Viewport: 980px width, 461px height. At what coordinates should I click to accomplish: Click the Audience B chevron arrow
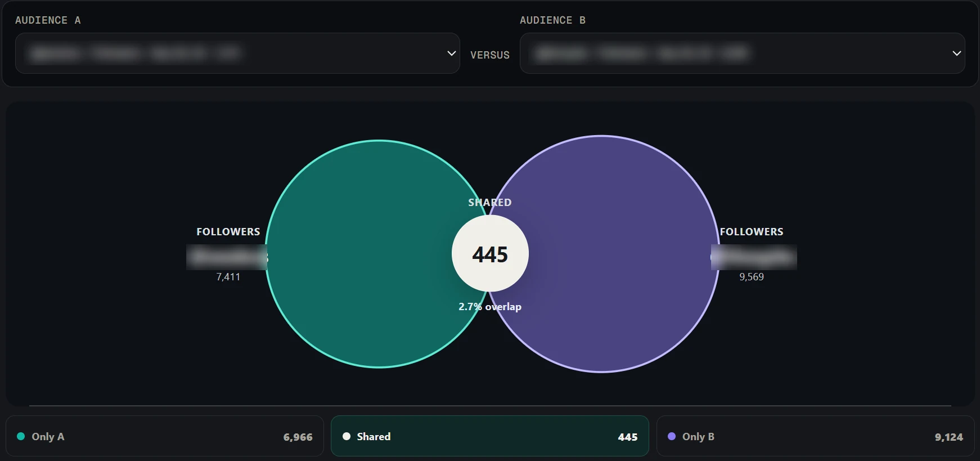point(956,53)
